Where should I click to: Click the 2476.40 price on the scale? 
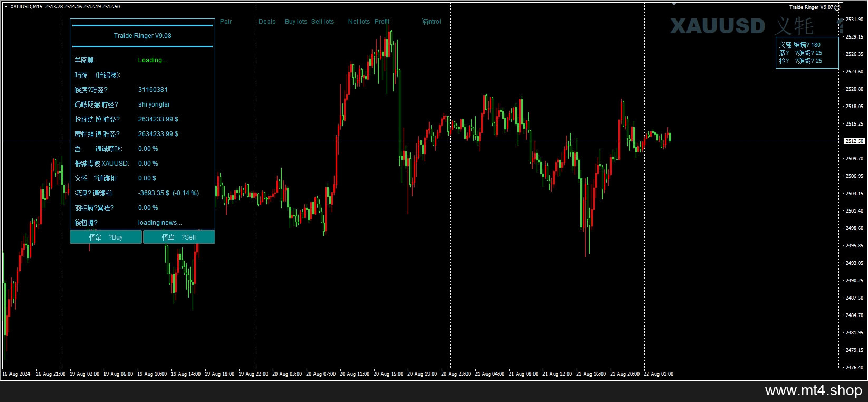pyautogui.click(x=855, y=367)
